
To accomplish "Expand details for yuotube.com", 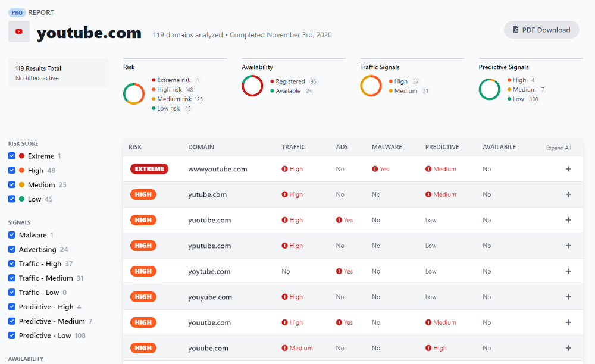I will (x=568, y=220).
